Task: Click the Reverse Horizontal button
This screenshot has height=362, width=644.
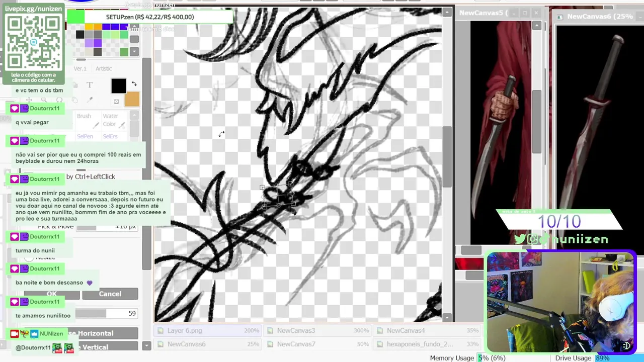Action: point(80,333)
